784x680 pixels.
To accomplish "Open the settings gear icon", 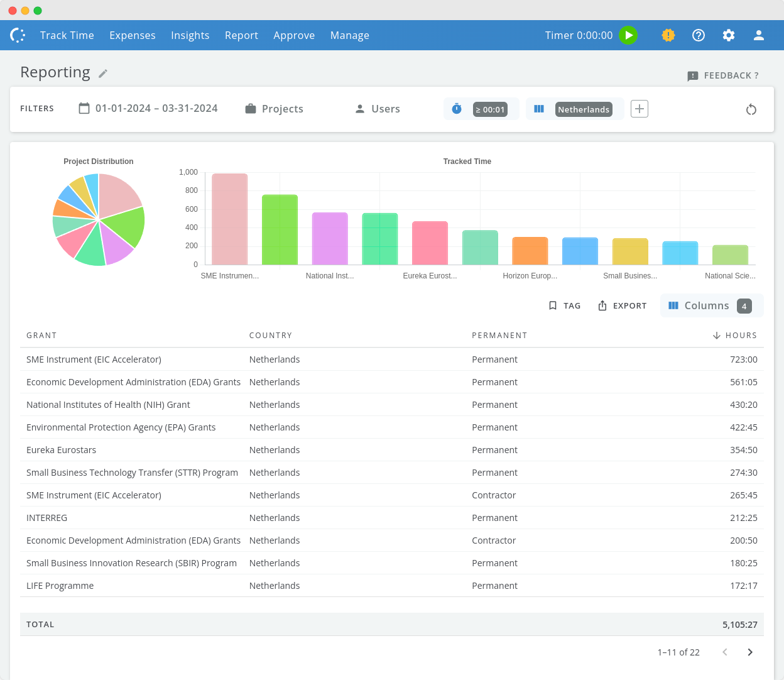I will 729,35.
